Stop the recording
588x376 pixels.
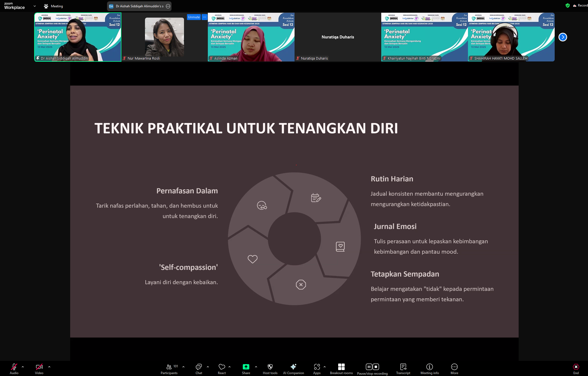[376, 367]
